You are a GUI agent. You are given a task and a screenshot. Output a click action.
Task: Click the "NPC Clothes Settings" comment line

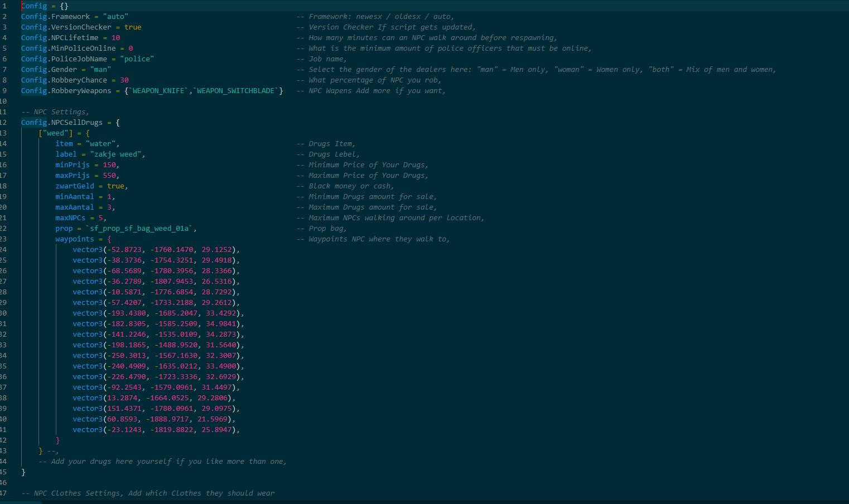pyautogui.click(x=148, y=493)
